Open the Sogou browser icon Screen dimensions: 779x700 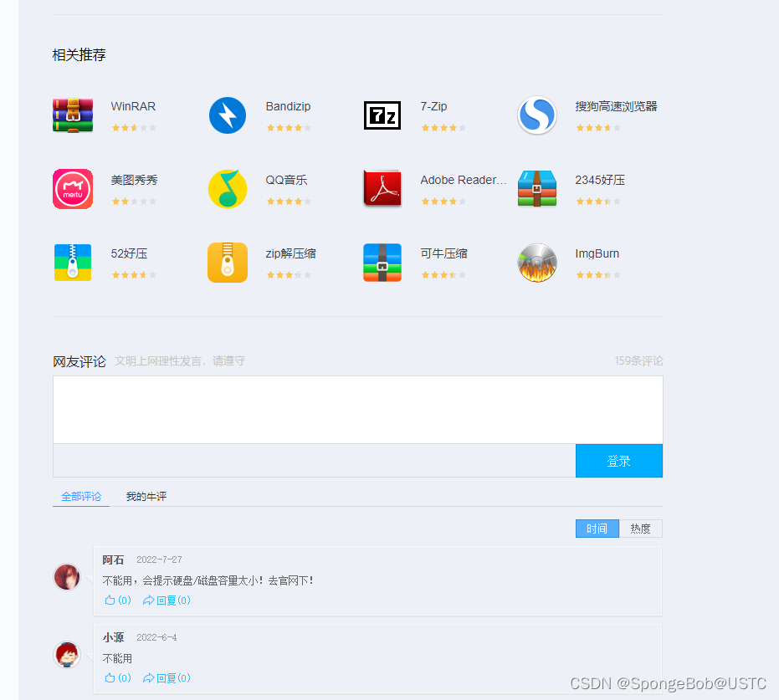click(537, 115)
